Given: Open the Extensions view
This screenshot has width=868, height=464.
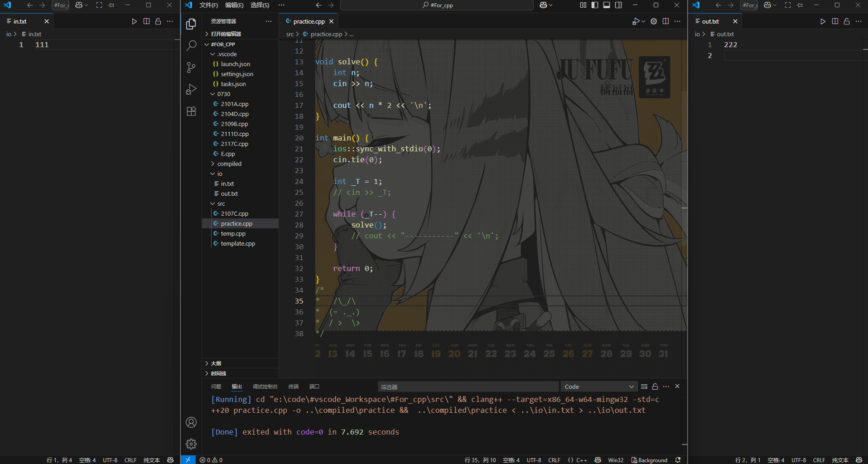Looking at the screenshot, I should pyautogui.click(x=191, y=111).
